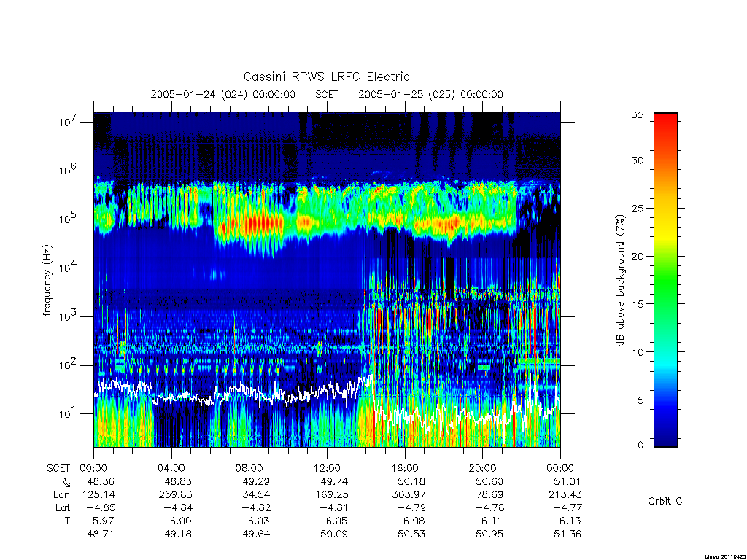Viewport: 747px width, 560px height.
Task: Click the L value '48.71'
Action: click(101, 534)
